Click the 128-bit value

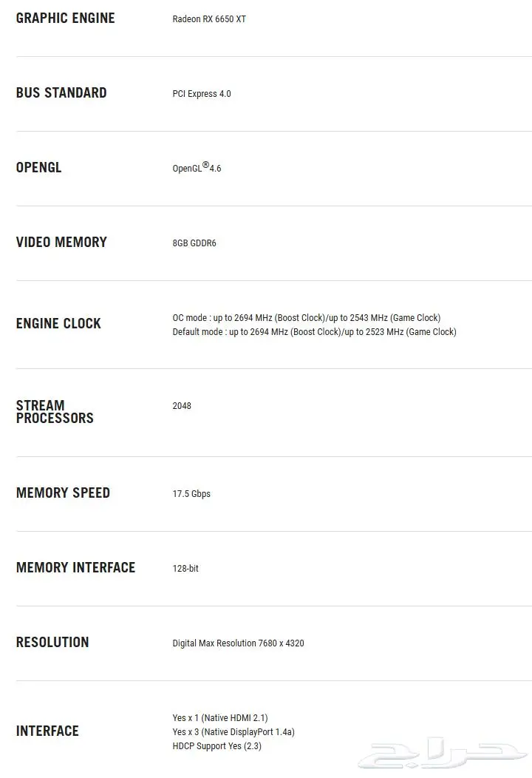[x=185, y=569]
